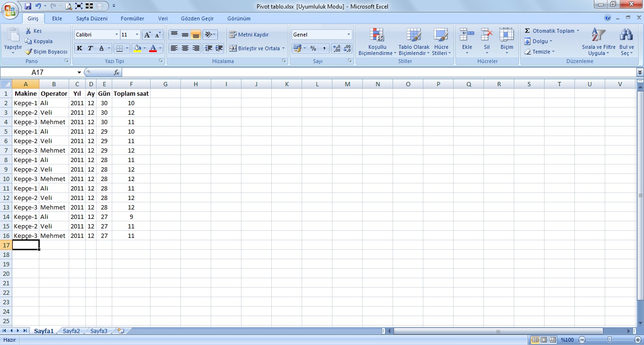Decrease font size with the shrink font icon
The image size is (644, 345).
(x=158, y=35)
